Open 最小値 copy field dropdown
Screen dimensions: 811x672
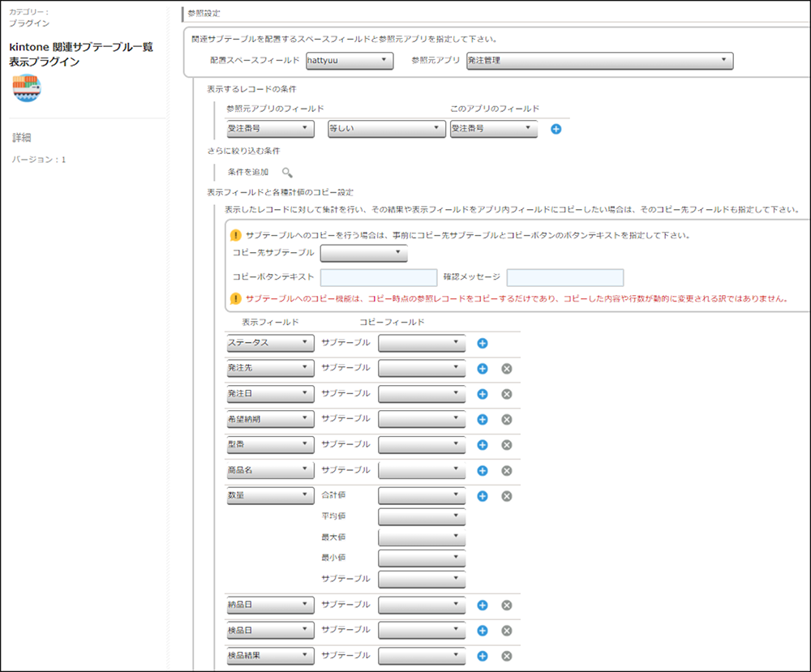422,559
